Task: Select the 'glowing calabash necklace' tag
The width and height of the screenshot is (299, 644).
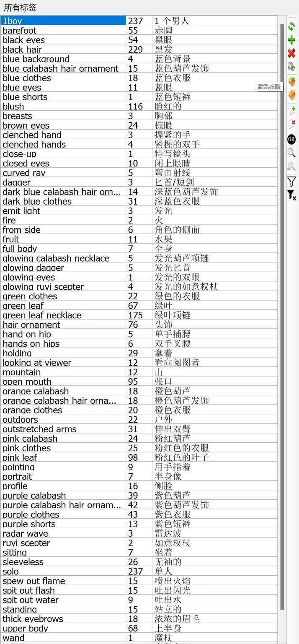Action: [56, 258]
